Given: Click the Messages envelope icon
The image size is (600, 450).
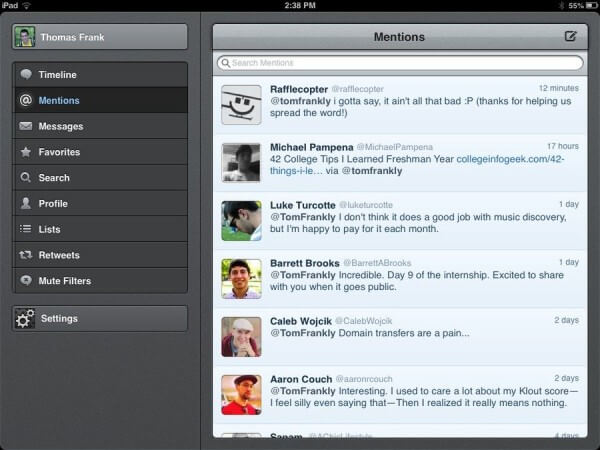Looking at the screenshot, I should click(x=26, y=126).
